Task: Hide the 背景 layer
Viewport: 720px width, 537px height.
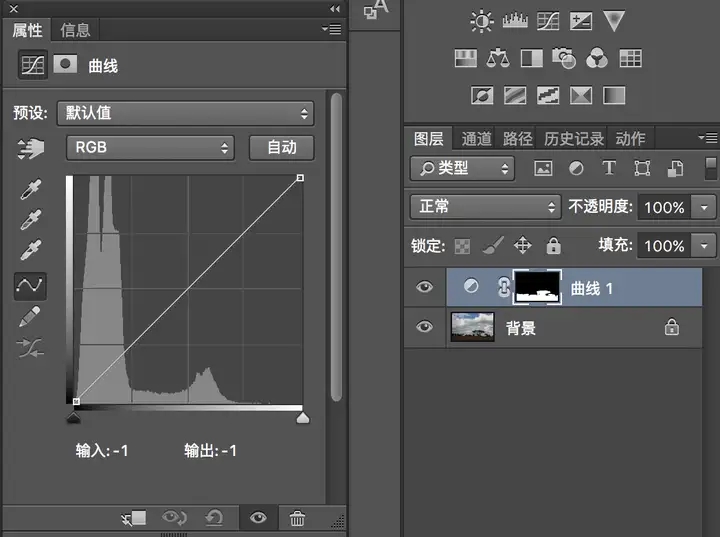Action: point(424,327)
